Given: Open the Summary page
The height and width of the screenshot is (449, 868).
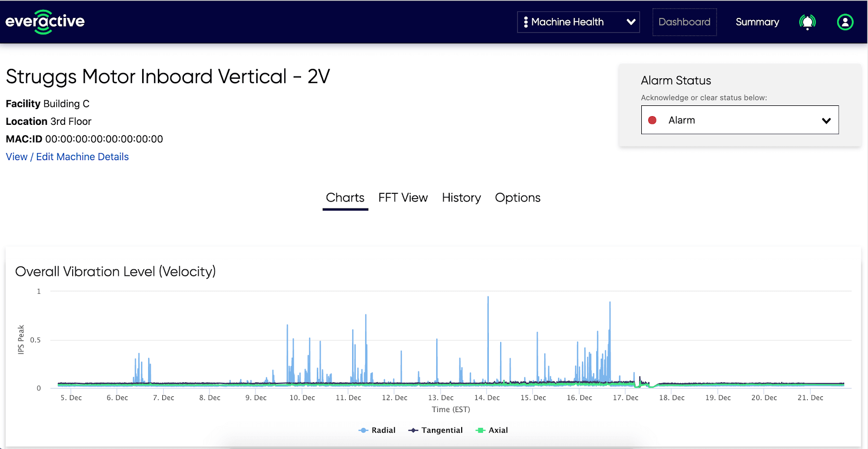Looking at the screenshot, I should pyautogui.click(x=757, y=22).
